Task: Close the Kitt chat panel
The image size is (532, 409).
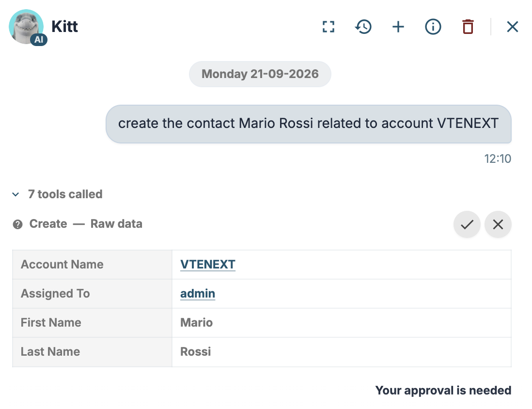Action: click(512, 27)
